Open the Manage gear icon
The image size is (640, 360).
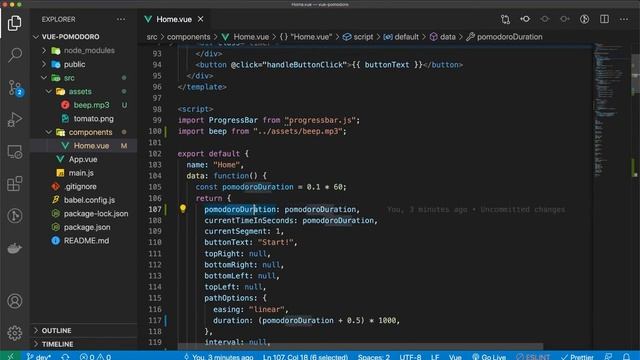[x=15, y=333]
